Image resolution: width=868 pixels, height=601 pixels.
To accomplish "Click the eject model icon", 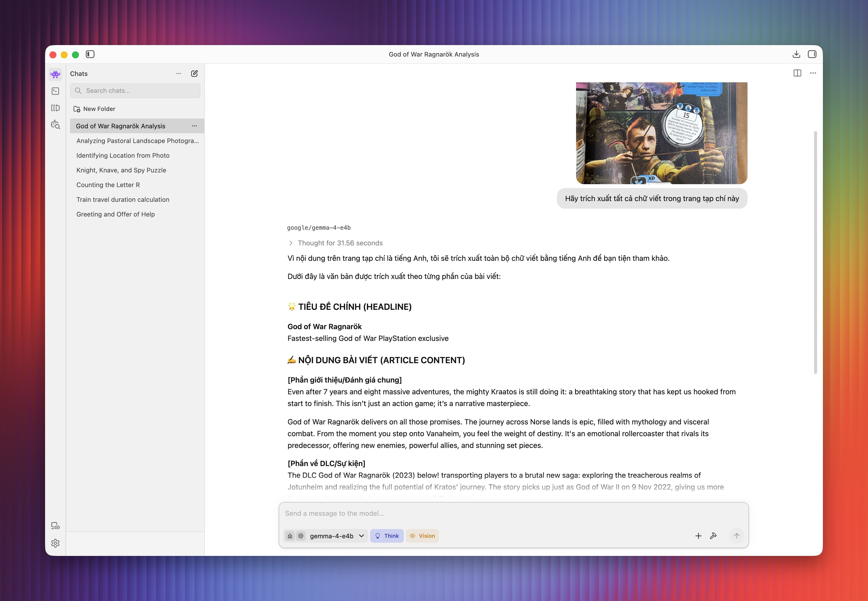I will coord(290,536).
